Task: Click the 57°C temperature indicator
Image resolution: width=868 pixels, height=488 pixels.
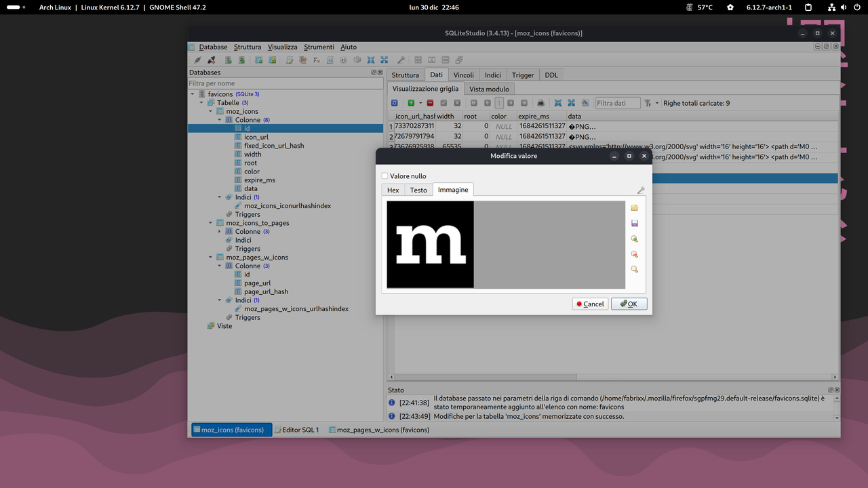Action: [700, 7]
